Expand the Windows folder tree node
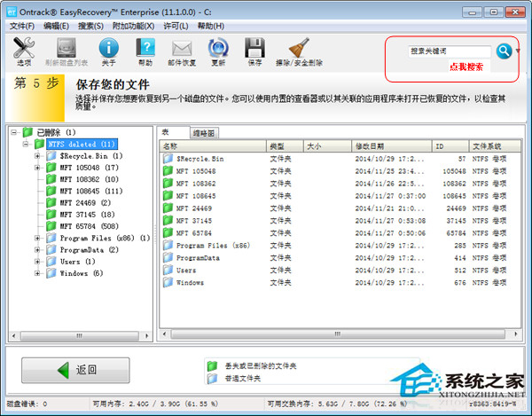This screenshot has width=532, height=416. click(37, 273)
